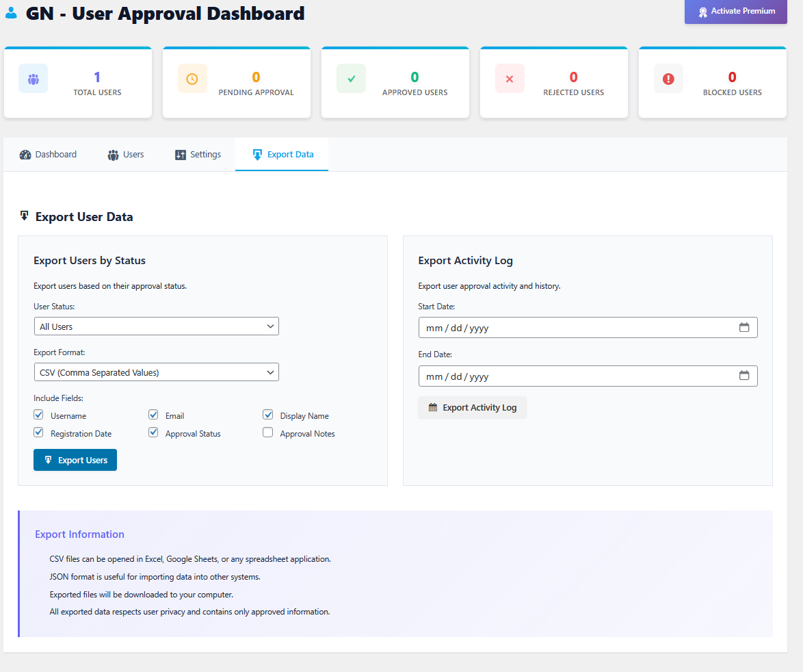Click the user silhouette icon next to the title
This screenshot has width=803, height=672.
pyautogui.click(x=11, y=12)
